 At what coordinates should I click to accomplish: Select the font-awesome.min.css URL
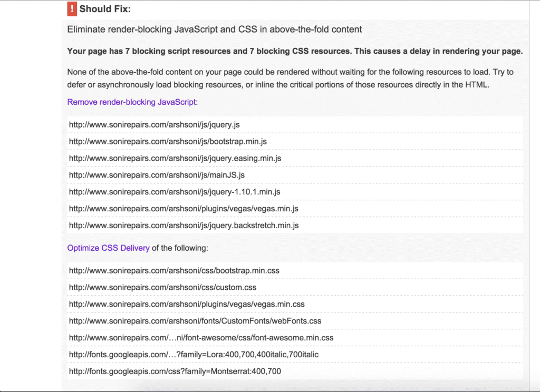201,338
